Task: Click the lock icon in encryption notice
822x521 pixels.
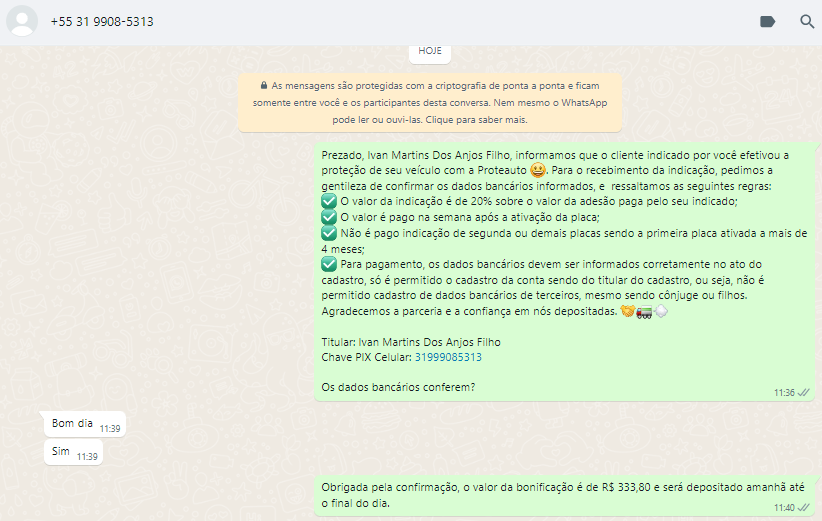Action: coord(264,86)
